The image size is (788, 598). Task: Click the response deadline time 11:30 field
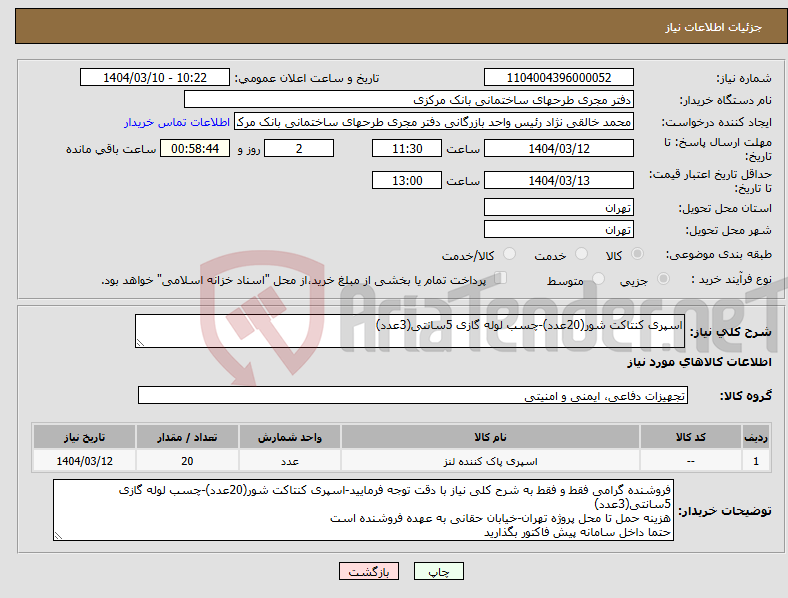(407, 148)
